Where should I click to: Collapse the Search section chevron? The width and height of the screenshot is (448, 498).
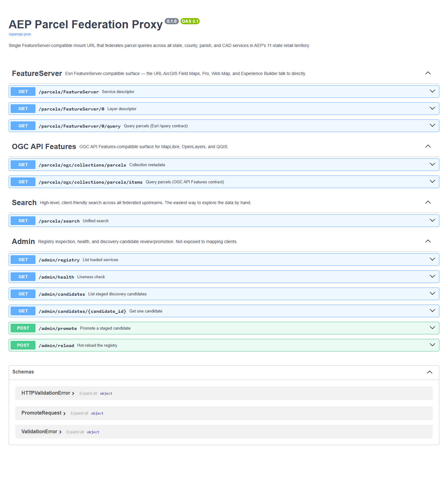(428, 202)
